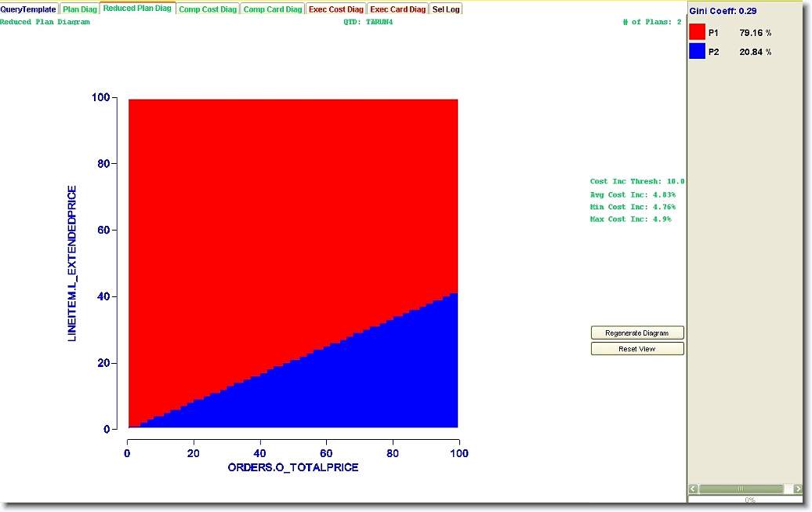This screenshot has height=512, width=812.
Task: Show the Exec Card Diag tab
Action: click(x=397, y=9)
